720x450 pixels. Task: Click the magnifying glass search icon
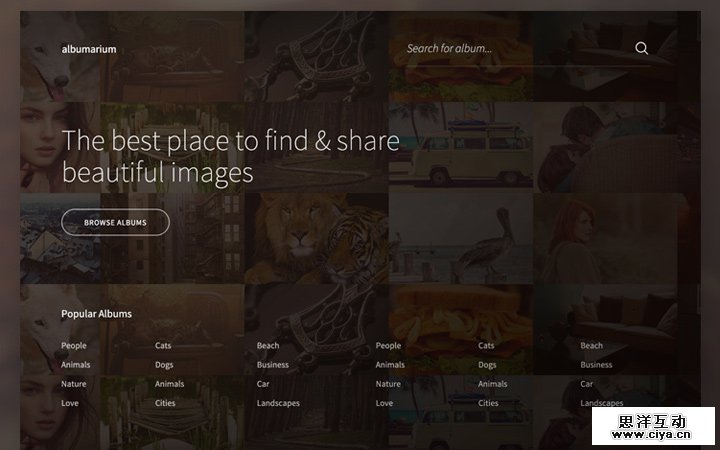[641, 48]
